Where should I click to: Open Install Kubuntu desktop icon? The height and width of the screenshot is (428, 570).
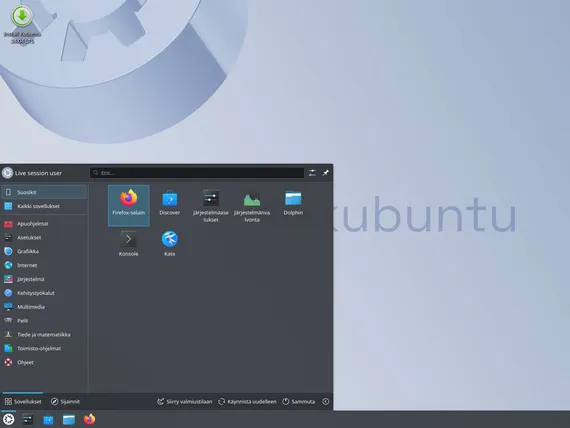22,24
